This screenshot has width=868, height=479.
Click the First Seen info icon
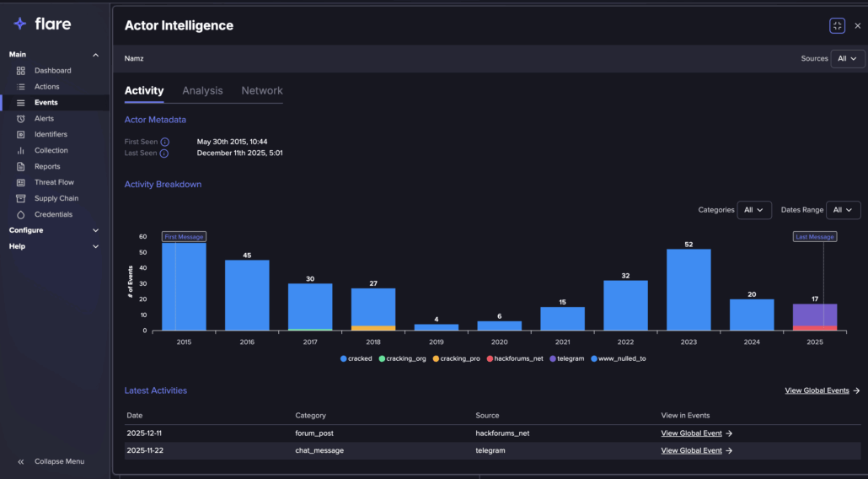(x=164, y=143)
